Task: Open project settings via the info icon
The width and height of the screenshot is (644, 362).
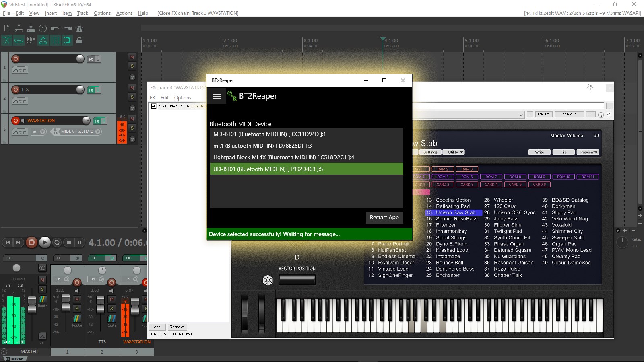Action: point(43,28)
